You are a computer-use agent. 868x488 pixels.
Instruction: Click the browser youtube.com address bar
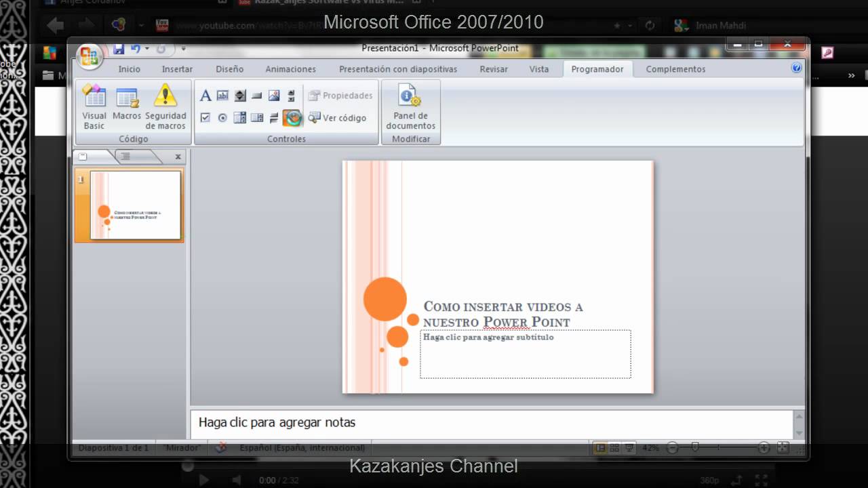pyautogui.click(x=387, y=26)
